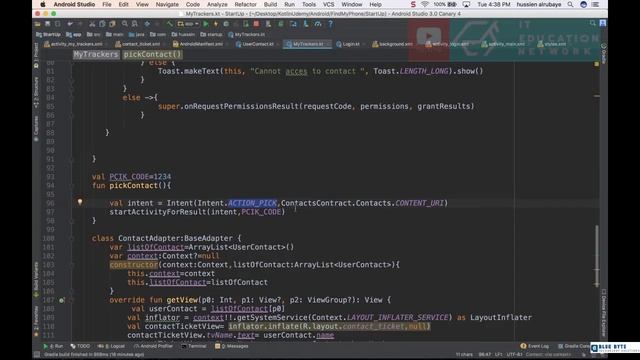The image size is (640, 360).
Task: Click the Apply Changes lightning icon
Action: click(x=216, y=24)
